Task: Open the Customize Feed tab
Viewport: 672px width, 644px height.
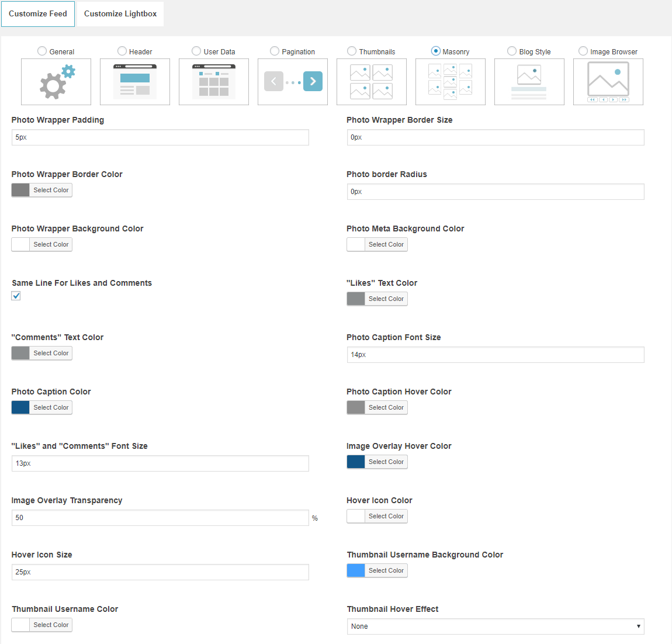Action: point(38,13)
